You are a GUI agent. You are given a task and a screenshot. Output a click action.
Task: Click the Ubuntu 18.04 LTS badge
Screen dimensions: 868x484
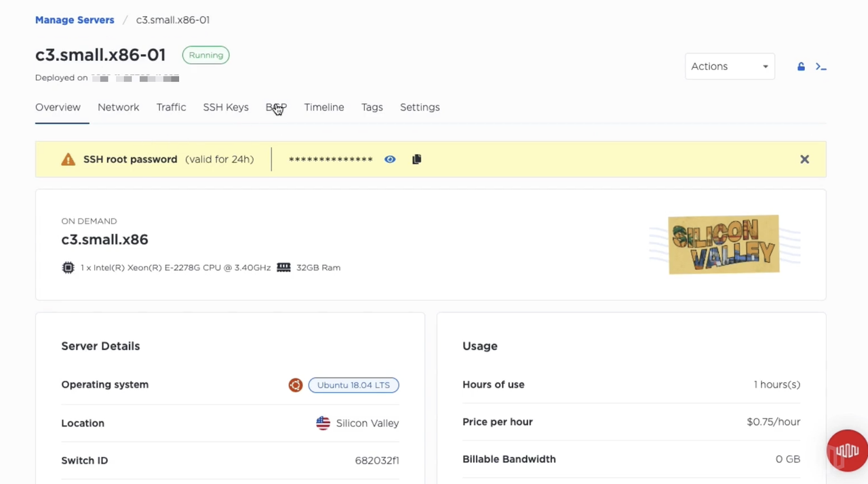click(x=353, y=385)
